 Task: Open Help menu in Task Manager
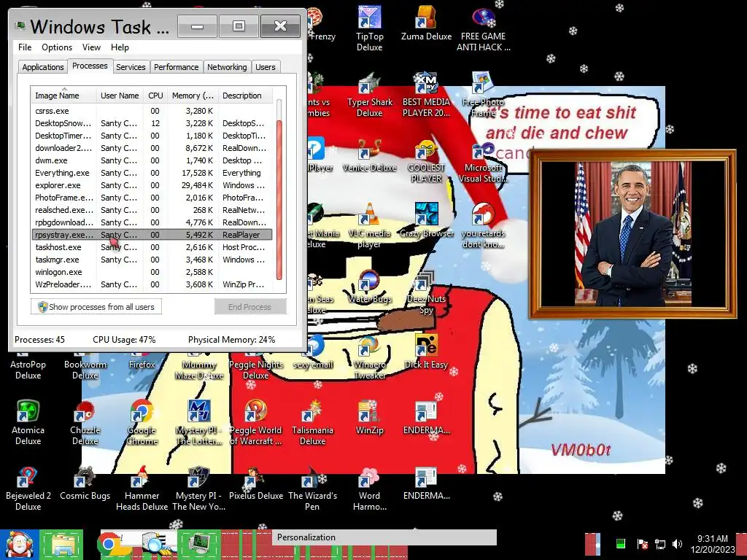[120, 47]
